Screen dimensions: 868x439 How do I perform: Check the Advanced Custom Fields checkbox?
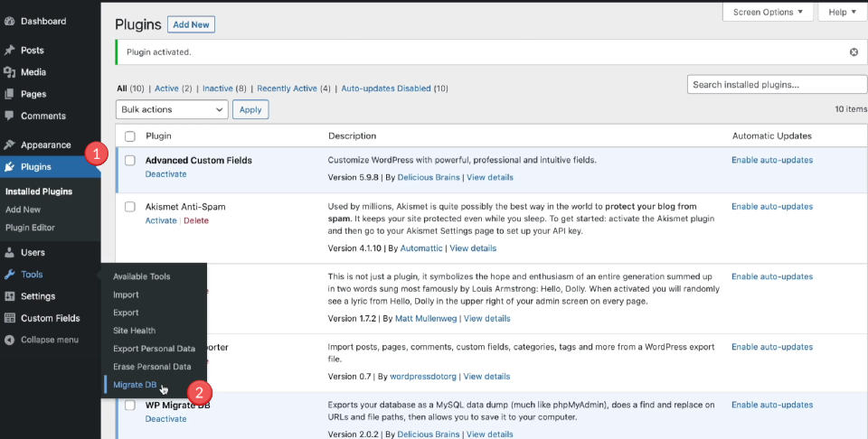(130, 161)
